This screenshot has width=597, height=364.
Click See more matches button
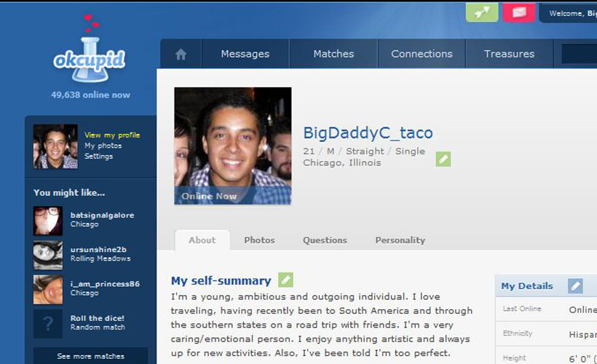(90, 356)
